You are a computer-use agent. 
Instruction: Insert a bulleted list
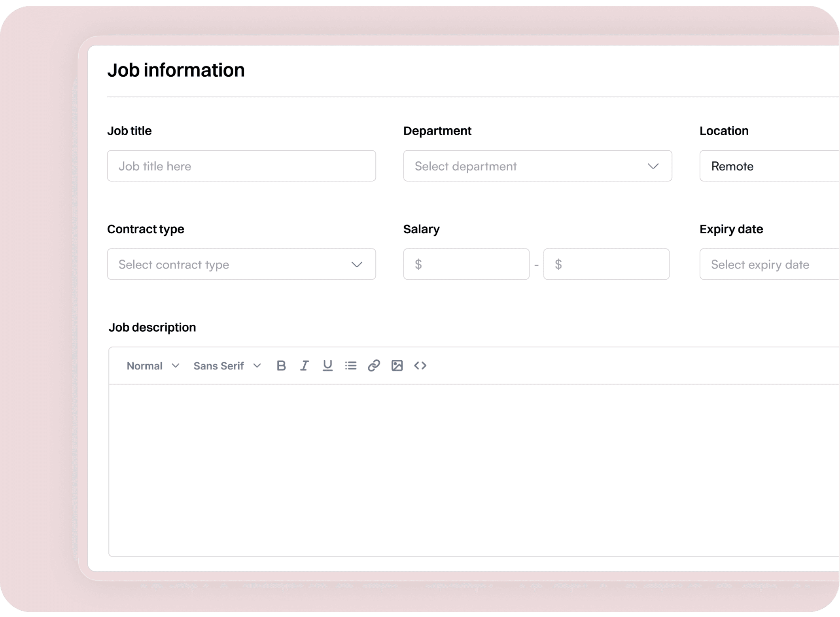click(x=350, y=366)
